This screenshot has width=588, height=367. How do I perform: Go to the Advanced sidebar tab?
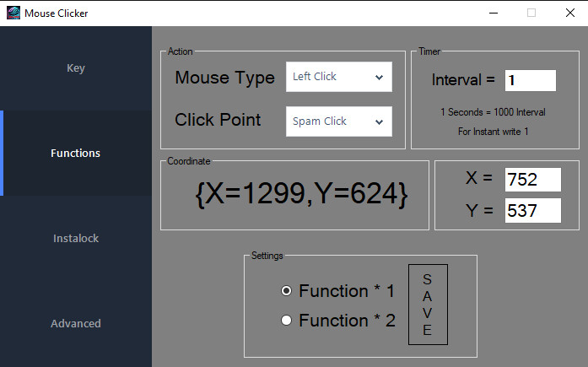pos(76,323)
